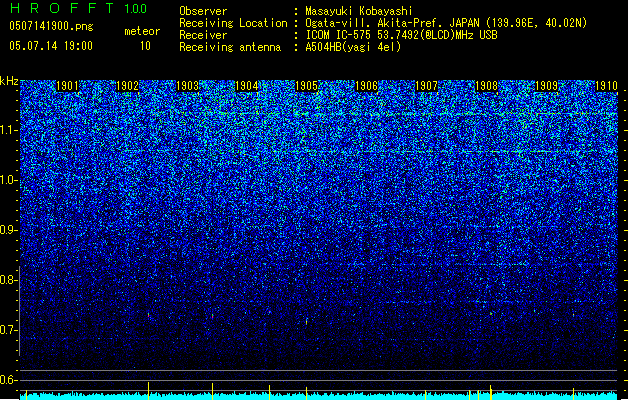Click the meteor label
Screen dimensions: 629x400
click(x=142, y=31)
